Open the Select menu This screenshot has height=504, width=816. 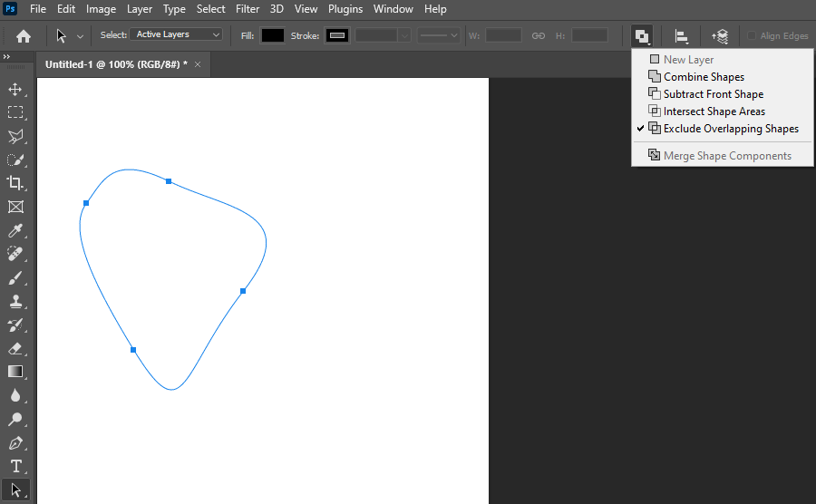(x=210, y=9)
